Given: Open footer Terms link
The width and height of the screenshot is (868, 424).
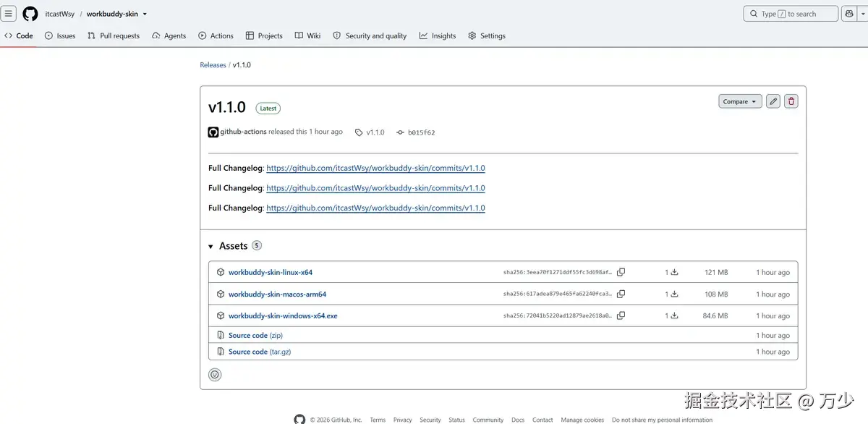Looking at the screenshot, I should click(378, 420).
